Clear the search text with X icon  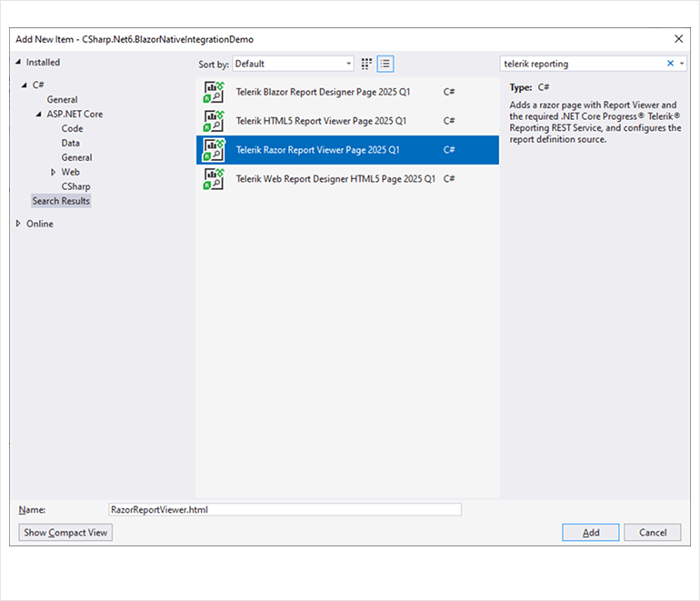click(x=671, y=64)
